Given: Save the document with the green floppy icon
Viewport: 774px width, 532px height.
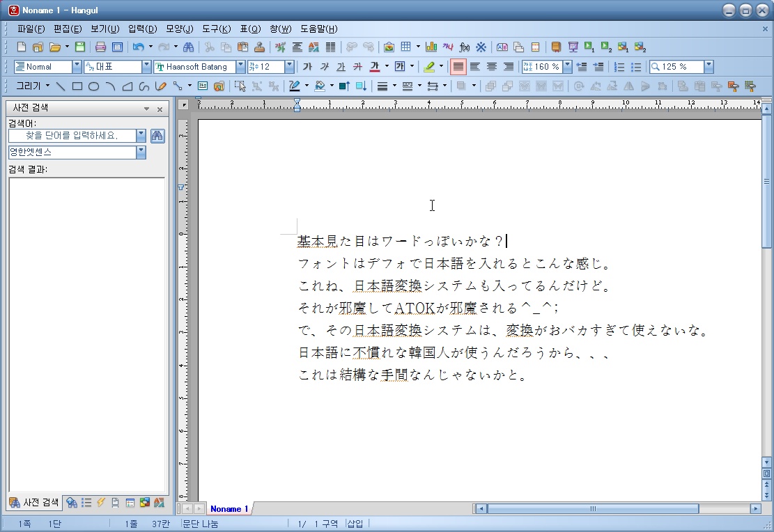Looking at the screenshot, I should (x=80, y=47).
